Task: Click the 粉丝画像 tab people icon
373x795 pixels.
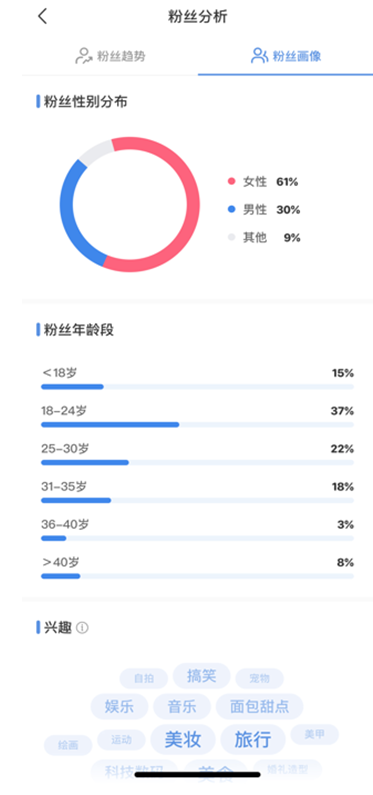Action: click(x=259, y=56)
